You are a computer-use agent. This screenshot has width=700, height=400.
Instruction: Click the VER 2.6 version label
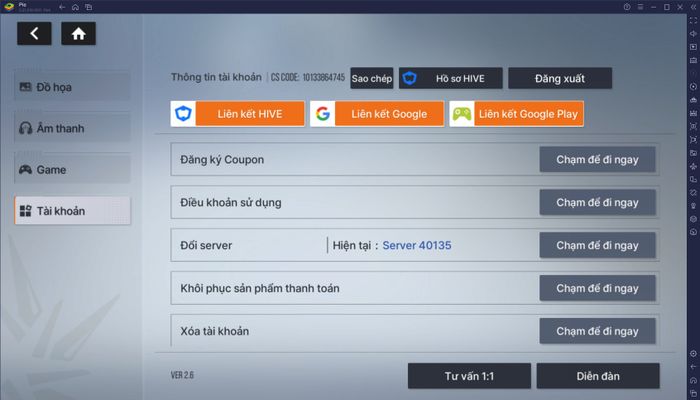[182, 375]
